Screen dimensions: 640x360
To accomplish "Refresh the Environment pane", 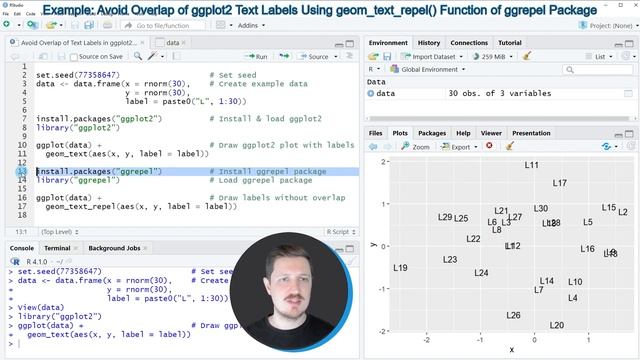I will click(x=625, y=56).
